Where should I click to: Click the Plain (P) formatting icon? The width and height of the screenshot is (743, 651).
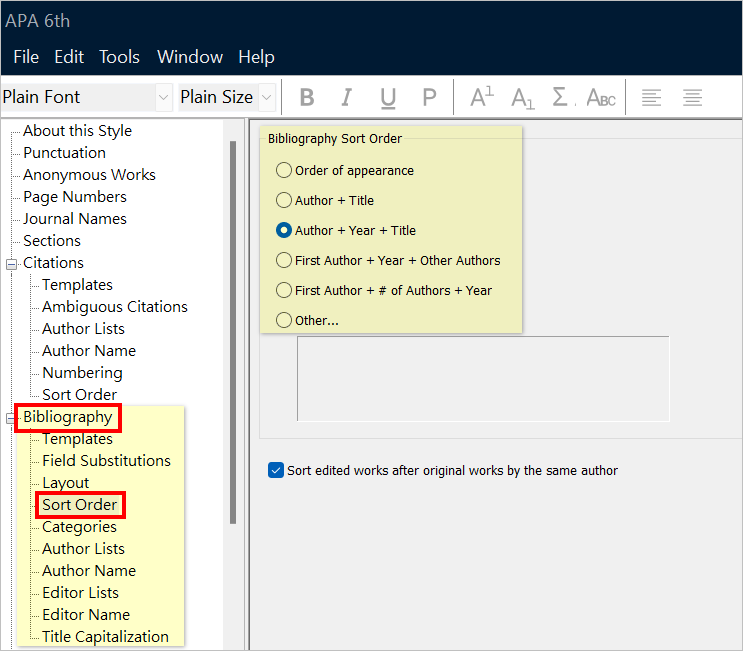tap(429, 97)
